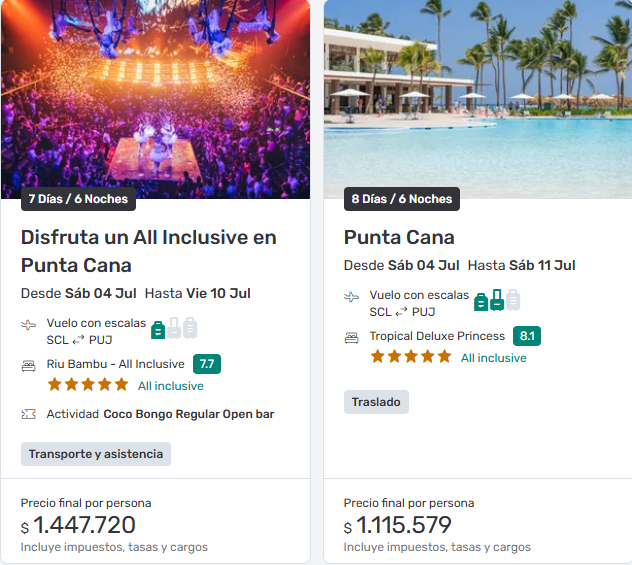Click the 7.7 rating badge
This screenshot has width=632, height=565.
pos(207,364)
